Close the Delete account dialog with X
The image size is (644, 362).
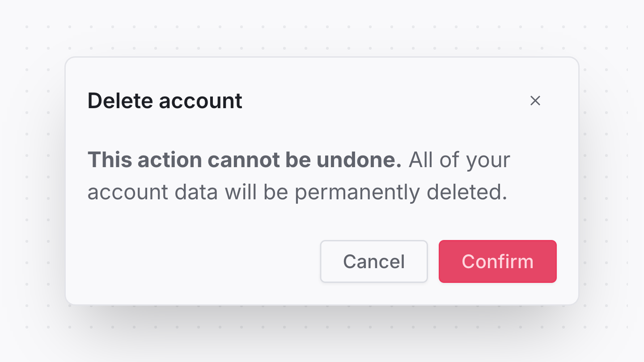(x=535, y=101)
